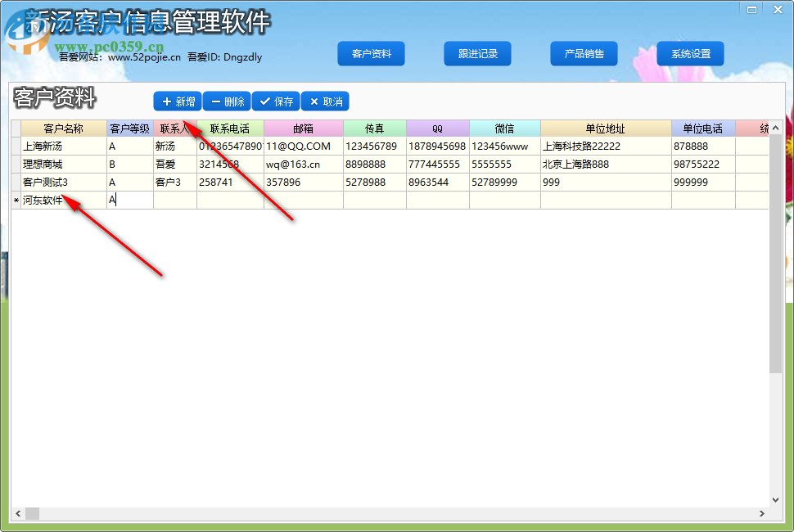Open the 客户资料 section
794x532 pixels.
371,53
